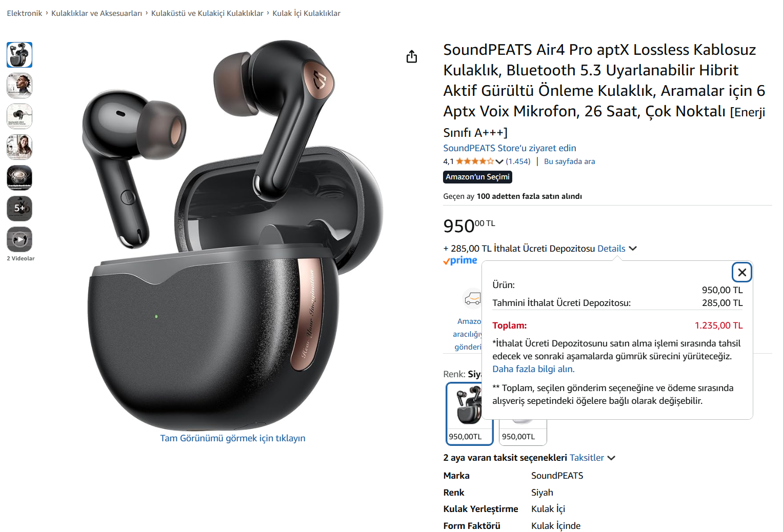Visit the SoundPEATS Store link

(x=510, y=148)
